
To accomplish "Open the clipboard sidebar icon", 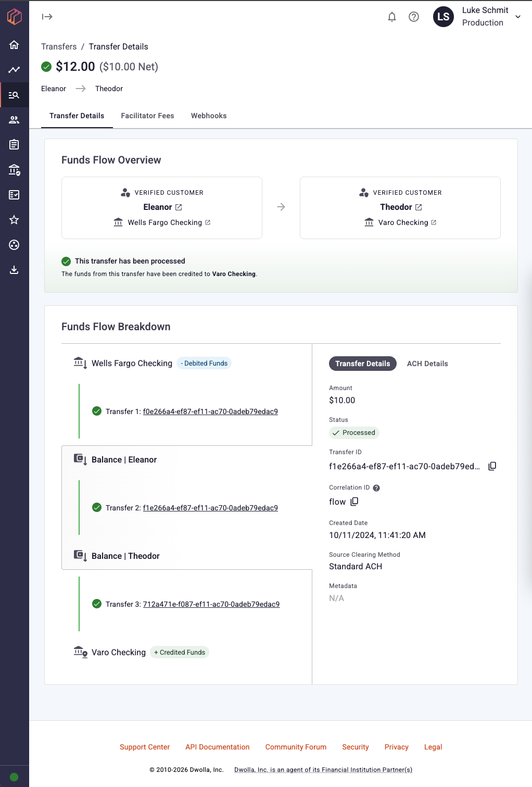I will (x=14, y=144).
